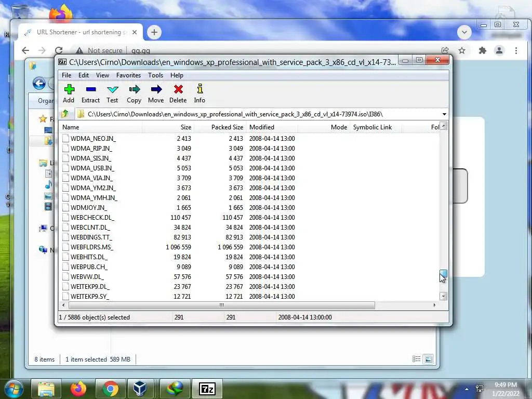Sort by the Size column header
Image resolution: width=532 pixels, height=399 pixels.
tap(168, 127)
